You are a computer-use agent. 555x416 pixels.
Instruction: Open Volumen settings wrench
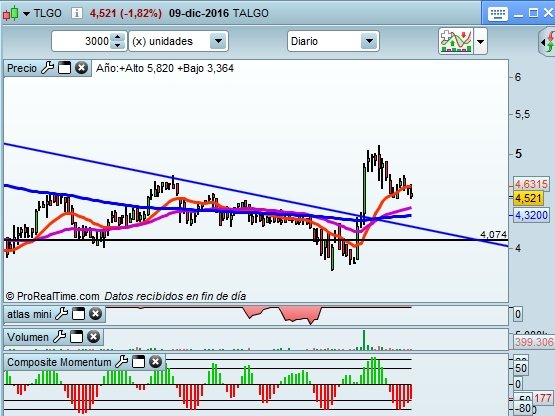[x=59, y=337]
